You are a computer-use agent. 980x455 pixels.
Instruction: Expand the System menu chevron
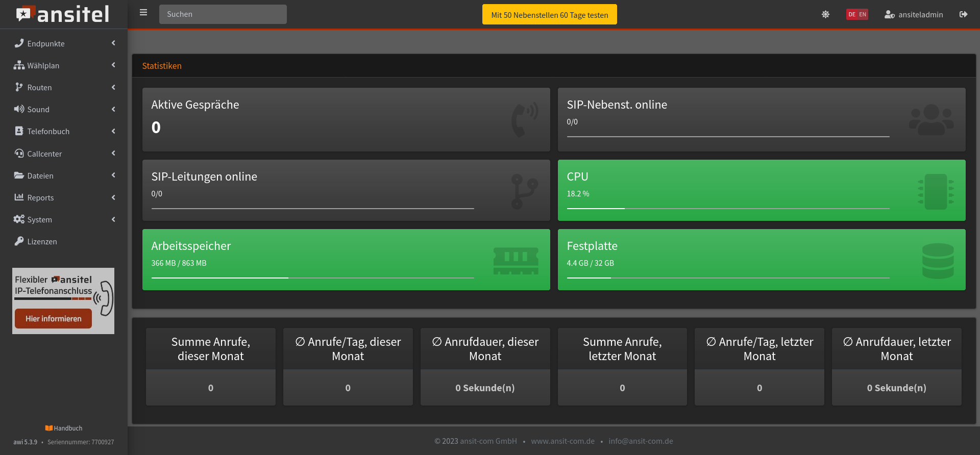tap(113, 219)
